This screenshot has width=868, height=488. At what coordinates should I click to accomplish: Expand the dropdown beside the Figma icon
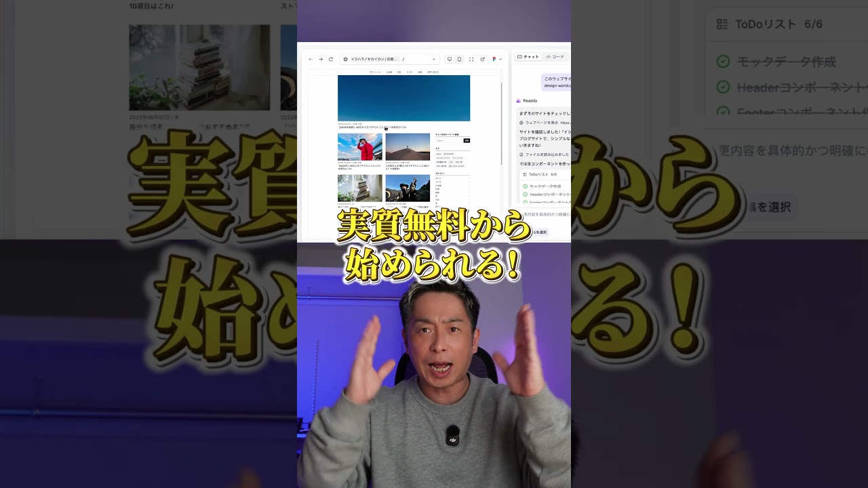coord(500,59)
